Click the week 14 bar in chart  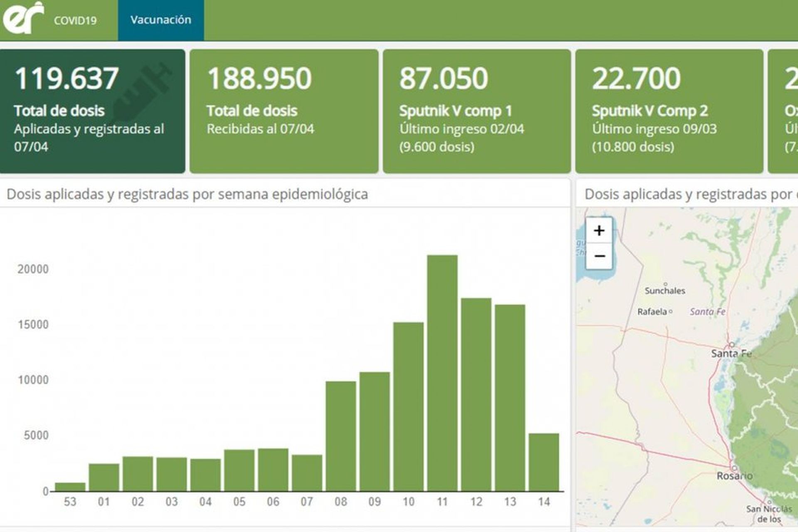coord(544,462)
